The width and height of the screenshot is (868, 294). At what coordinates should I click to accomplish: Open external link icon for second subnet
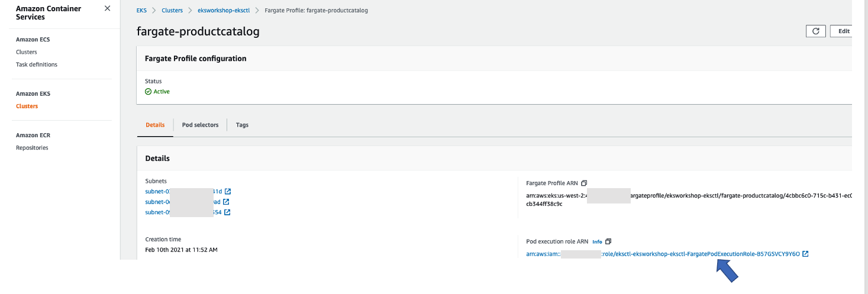[226, 202]
